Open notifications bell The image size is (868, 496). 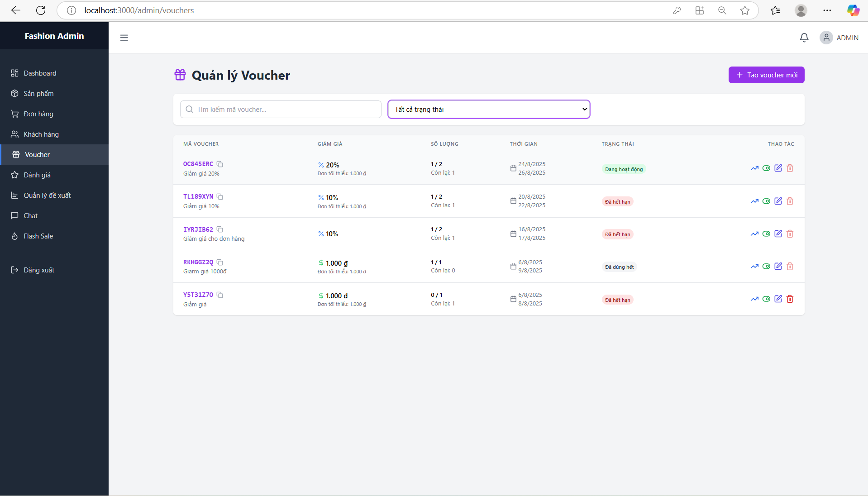(x=804, y=38)
